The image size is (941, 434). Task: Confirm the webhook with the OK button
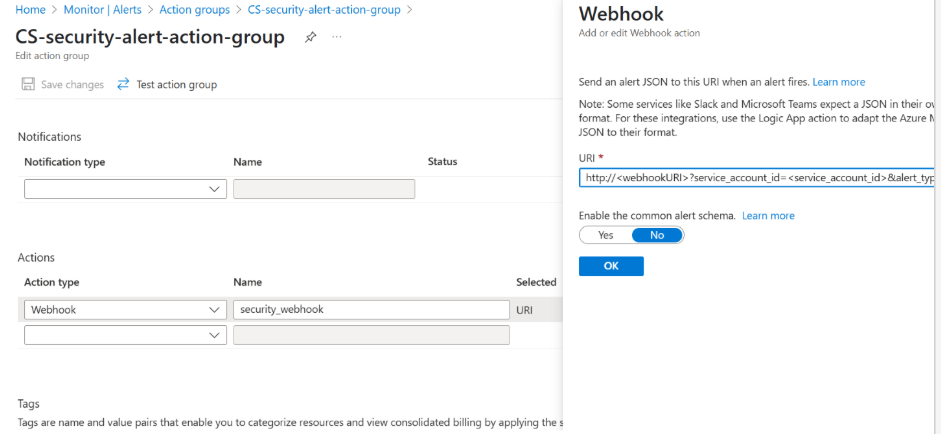(x=611, y=266)
